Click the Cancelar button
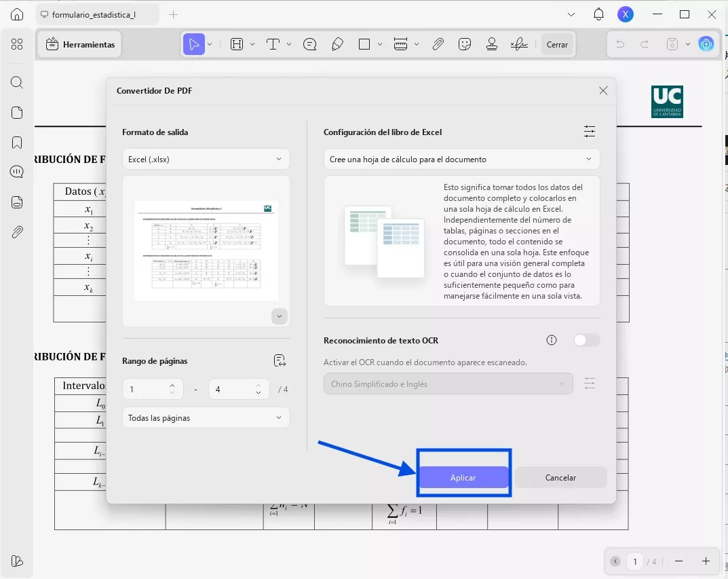This screenshot has height=579, width=728. click(x=560, y=477)
